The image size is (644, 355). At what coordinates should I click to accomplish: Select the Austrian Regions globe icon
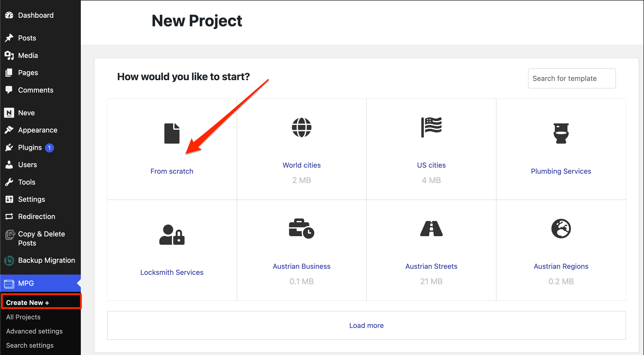click(x=561, y=229)
